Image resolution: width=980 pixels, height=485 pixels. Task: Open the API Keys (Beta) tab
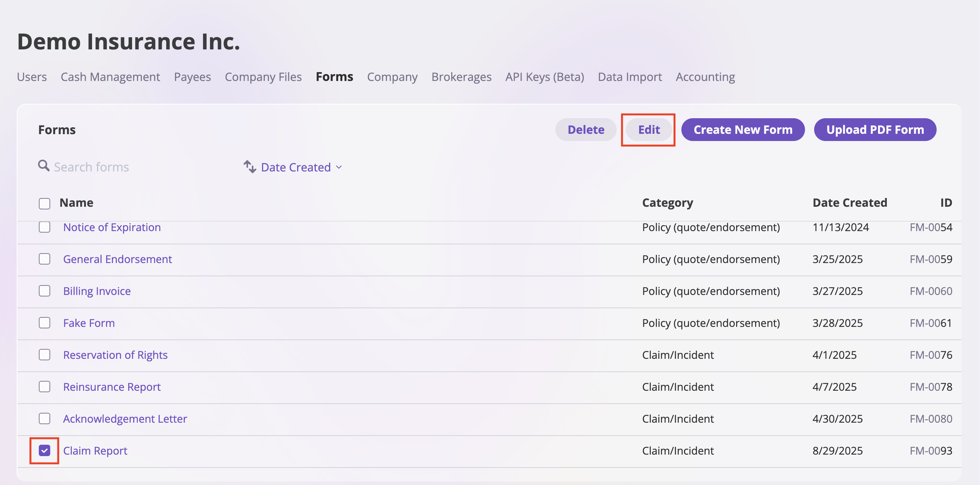pos(544,77)
